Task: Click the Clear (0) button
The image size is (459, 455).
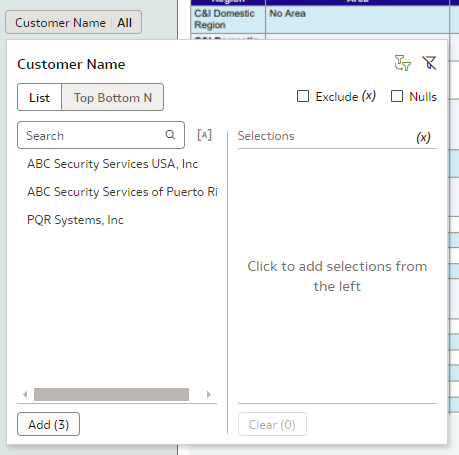Action: (272, 424)
